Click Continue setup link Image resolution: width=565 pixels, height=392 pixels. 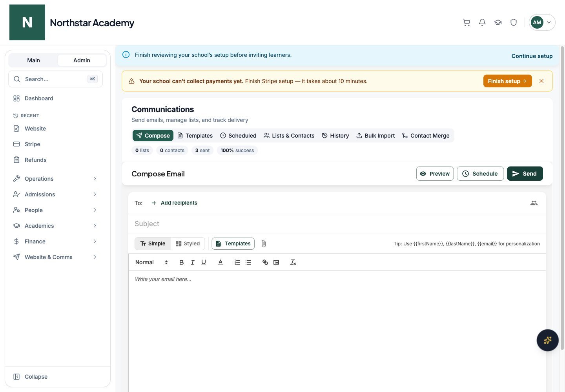click(532, 56)
